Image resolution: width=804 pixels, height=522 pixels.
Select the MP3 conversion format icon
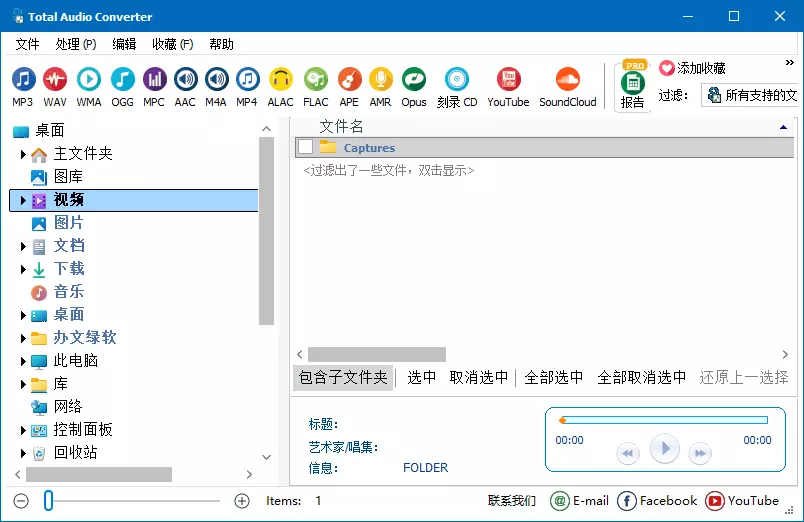pyautogui.click(x=23, y=86)
